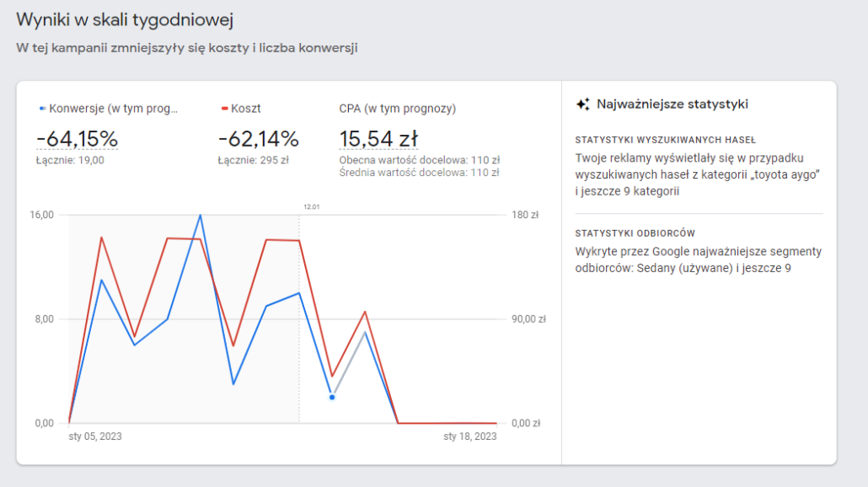Select the Konwersje (w tym prog...) metric label
This screenshot has height=487, width=868.
114,109
